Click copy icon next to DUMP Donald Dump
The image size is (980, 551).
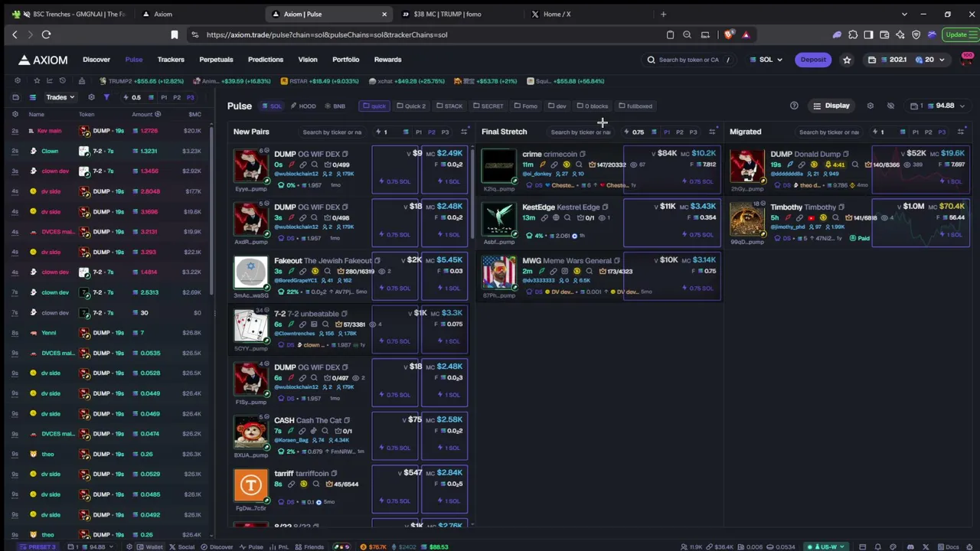click(x=846, y=154)
